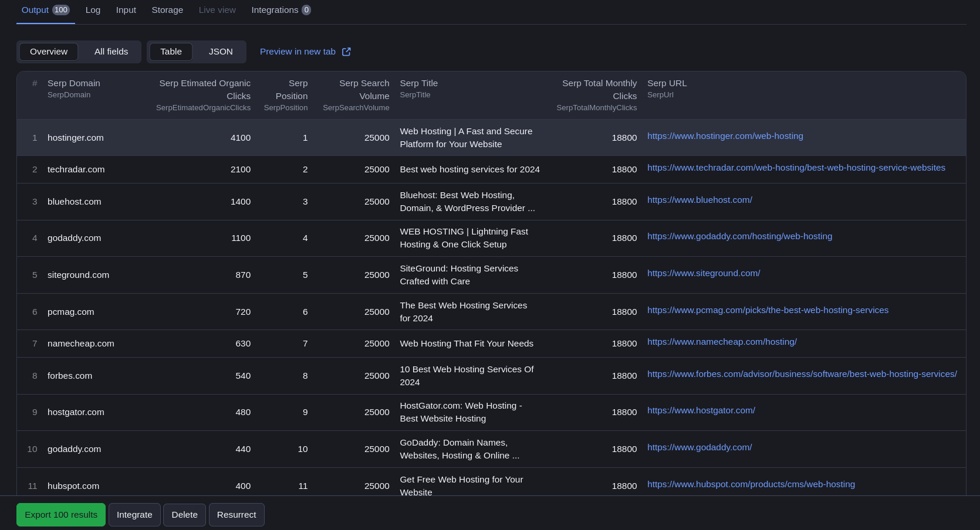The width and height of the screenshot is (980, 530).
Task: Open the godaddy.com/hosting/web-hosting URL
Action: [x=739, y=236]
